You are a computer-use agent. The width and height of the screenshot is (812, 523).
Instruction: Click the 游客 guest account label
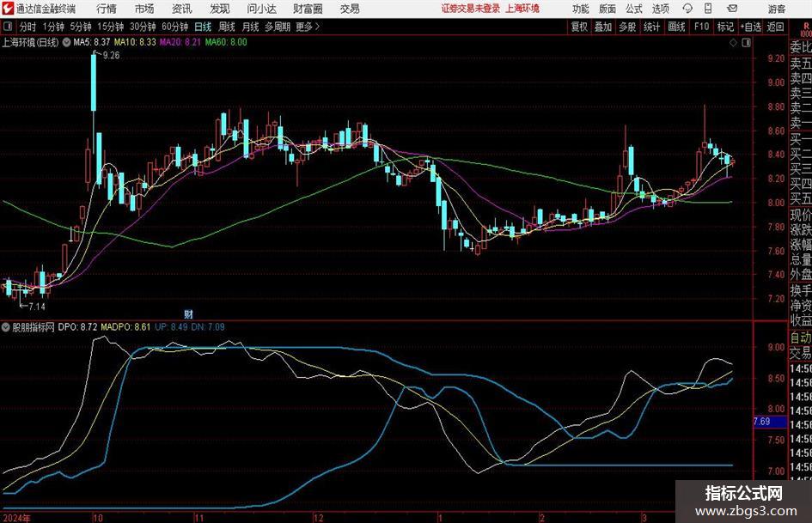(776, 9)
